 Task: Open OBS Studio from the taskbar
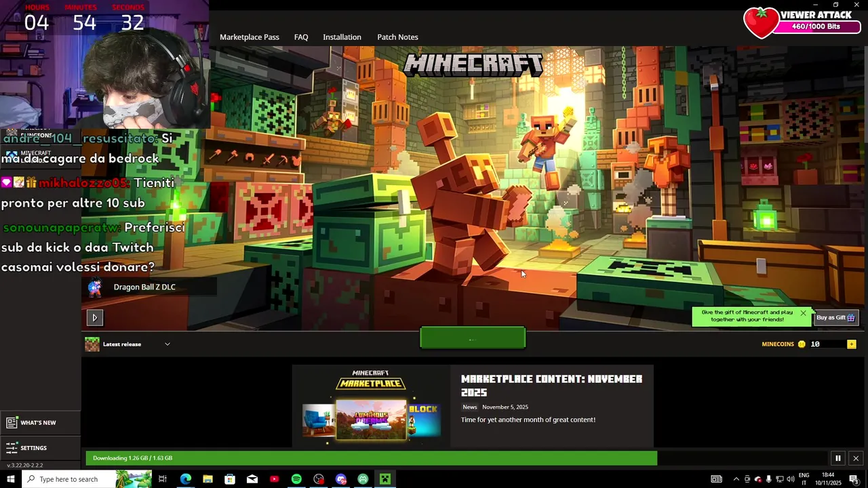tap(319, 479)
